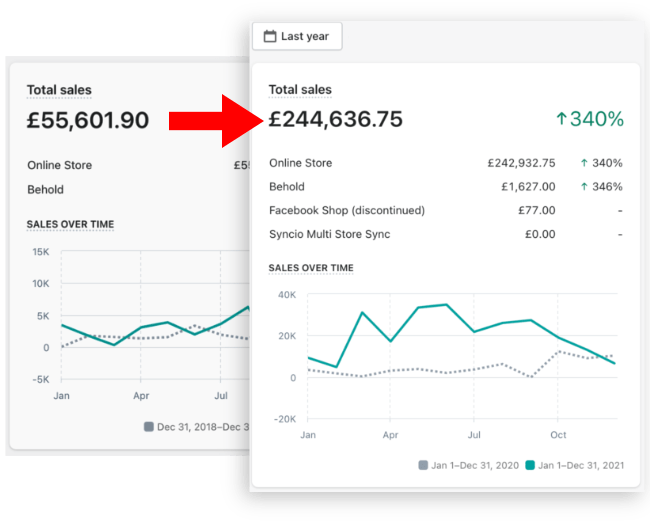
Task: Click the Jan 1–Dec 31, 2021 legend label
Action: tap(581, 466)
